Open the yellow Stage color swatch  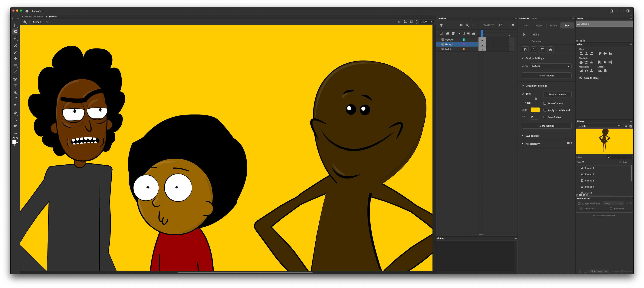coord(535,110)
